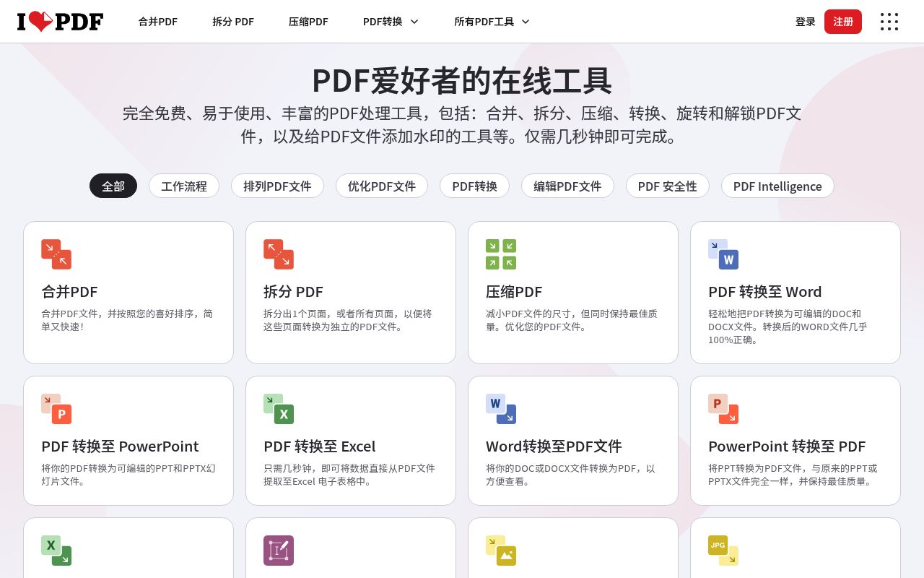
Task: Open the PDF转换 navigation menu
Action: tap(391, 22)
